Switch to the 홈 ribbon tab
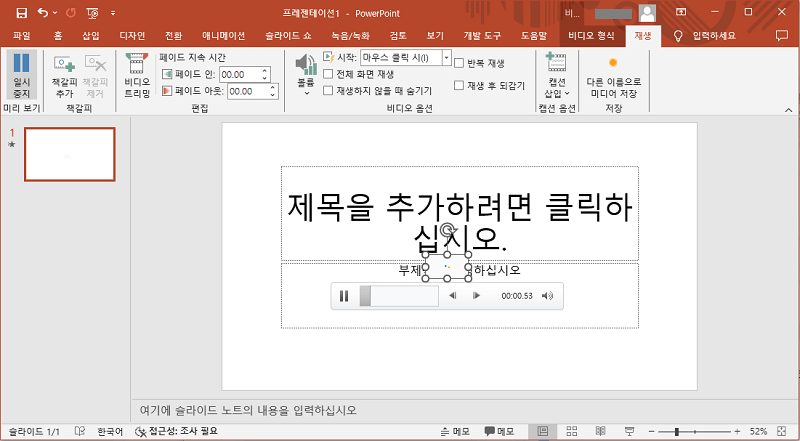This screenshot has width=800, height=441. (x=58, y=36)
